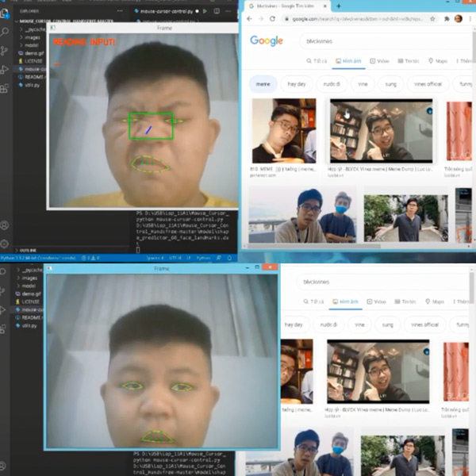Open the Chrome extensions puzzle icon

447,18
